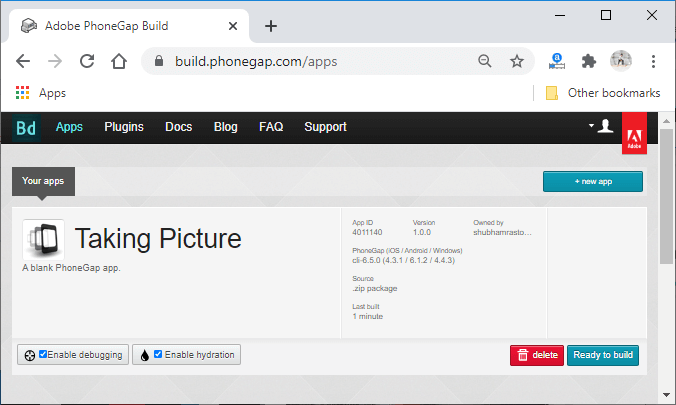Image resolution: width=676 pixels, height=405 pixels.
Task: Open the blue extension icon in toolbar
Action: click(x=557, y=61)
